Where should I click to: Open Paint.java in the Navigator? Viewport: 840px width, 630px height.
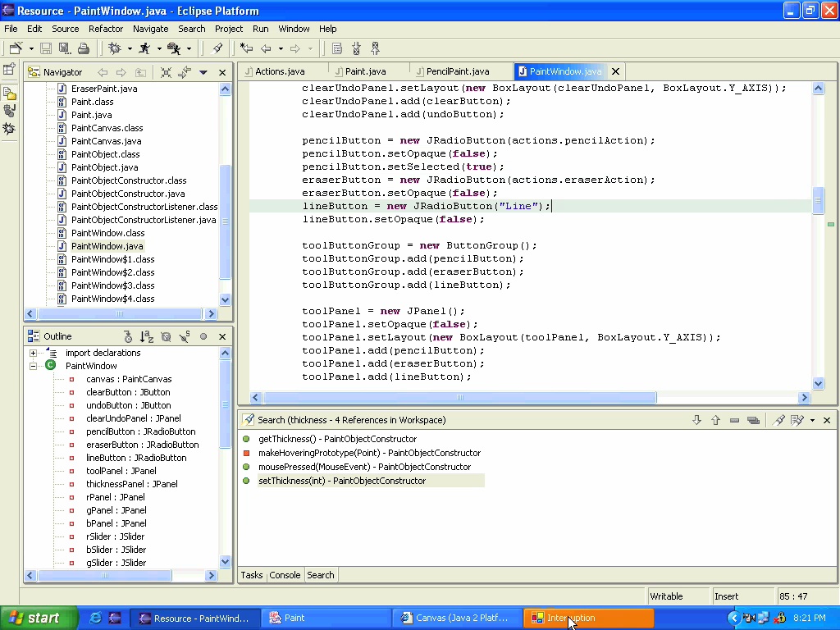91,115
